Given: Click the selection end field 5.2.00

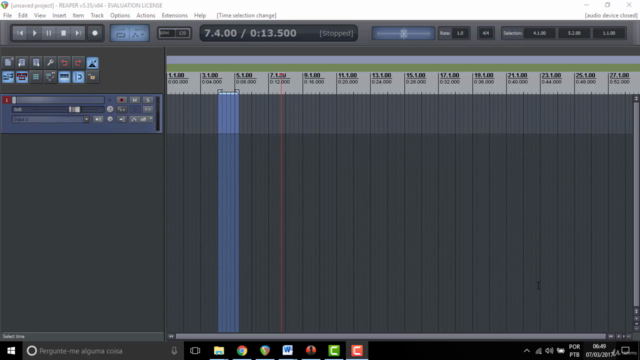Looking at the screenshot, I should 574,33.
